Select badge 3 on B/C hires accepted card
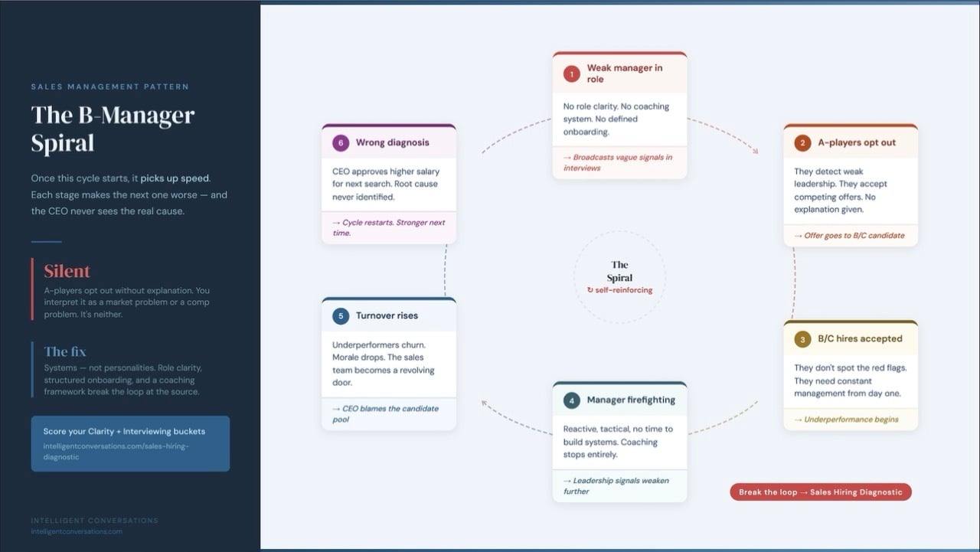This screenshot has width=980, height=552. (802, 338)
